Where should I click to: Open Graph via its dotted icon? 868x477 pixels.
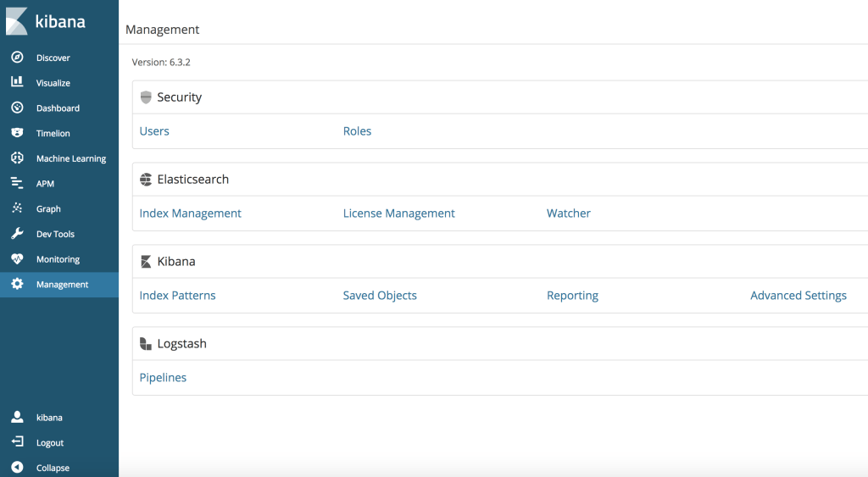(x=17, y=208)
